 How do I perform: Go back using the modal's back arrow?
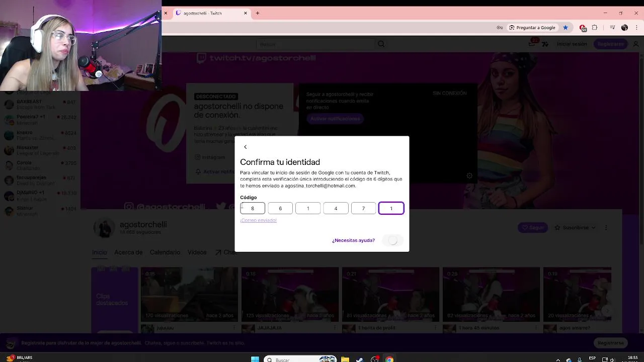245,147
